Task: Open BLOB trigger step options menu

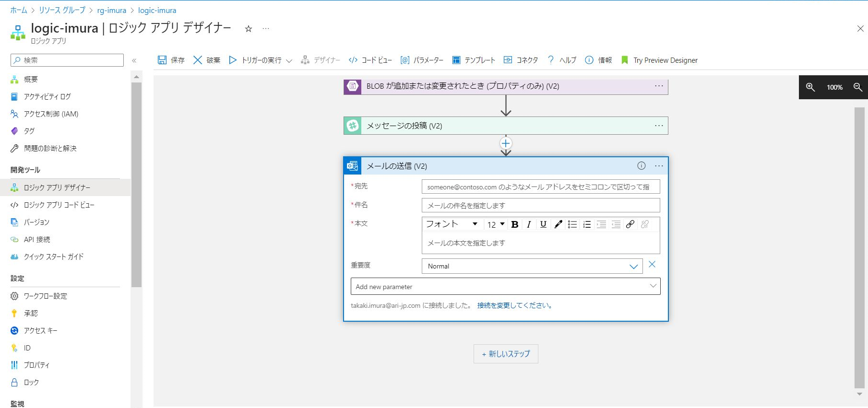Action: click(x=659, y=86)
